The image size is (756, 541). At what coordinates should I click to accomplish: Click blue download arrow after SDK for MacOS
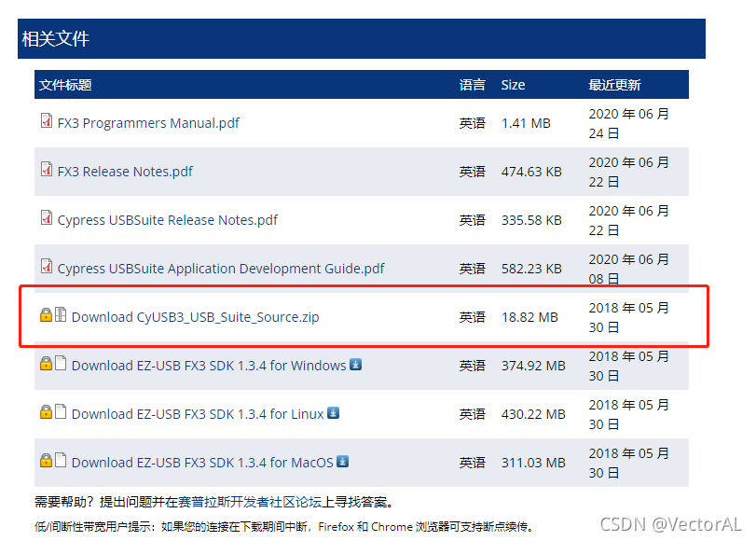(342, 462)
